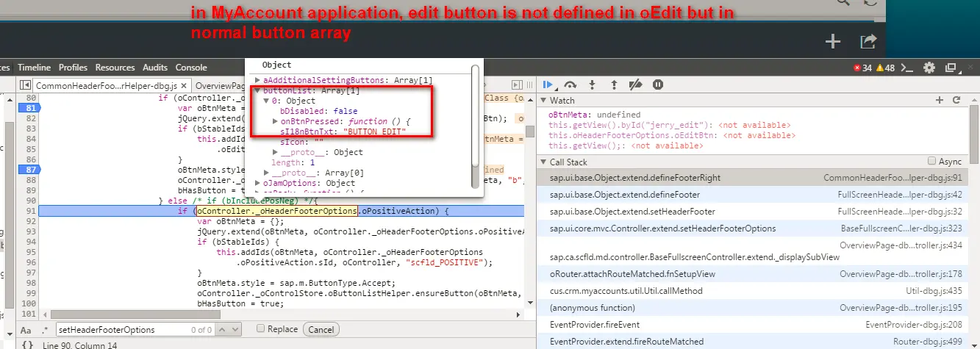Expand __proto__: Array[0] node
The image size is (980, 349).
click(266, 173)
